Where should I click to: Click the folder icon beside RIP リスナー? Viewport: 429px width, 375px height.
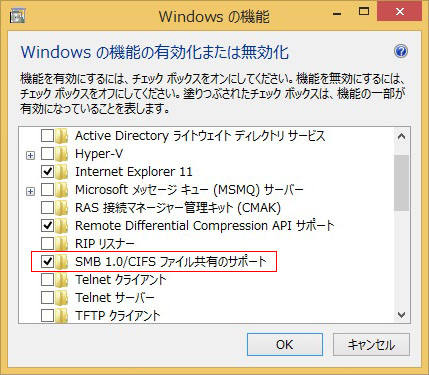tap(62, 244)
